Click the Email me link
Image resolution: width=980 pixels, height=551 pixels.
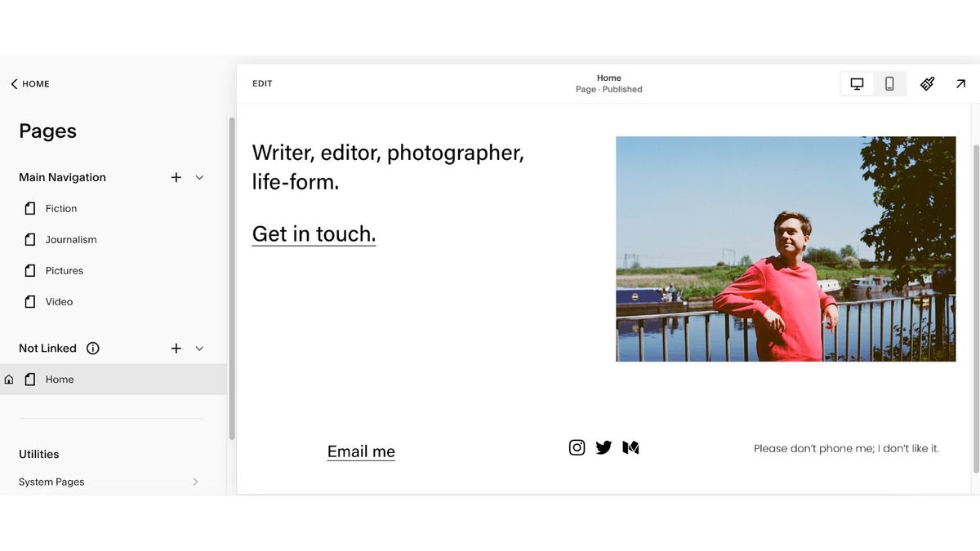click(x=361, y=451)
